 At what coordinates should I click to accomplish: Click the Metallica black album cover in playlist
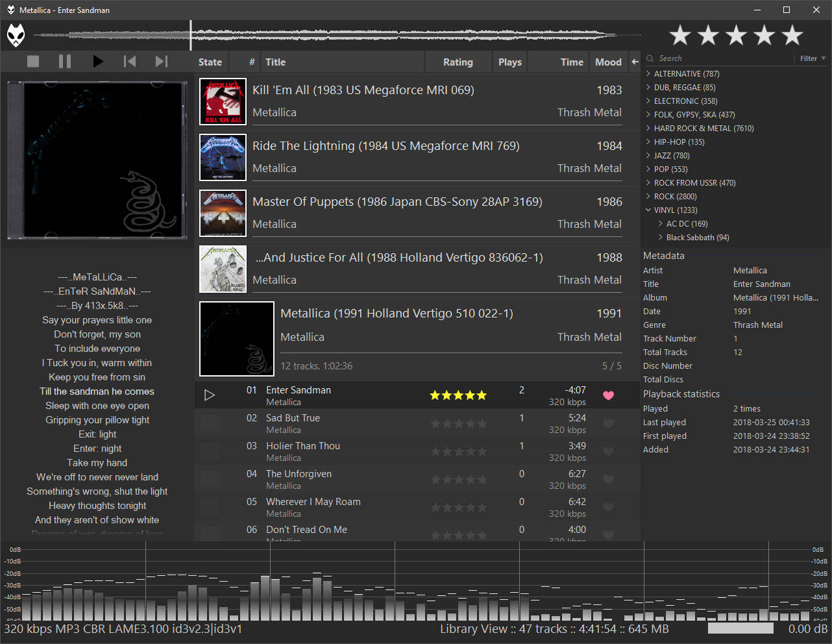pyautogui.click(x=237, y=339)
